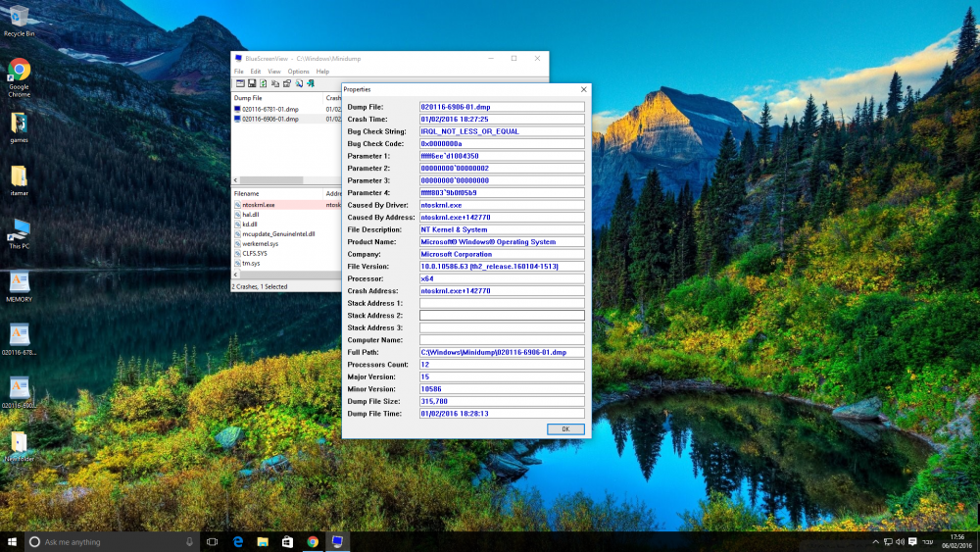
Task: Click the File Version value field
Action: coord(502,266)
